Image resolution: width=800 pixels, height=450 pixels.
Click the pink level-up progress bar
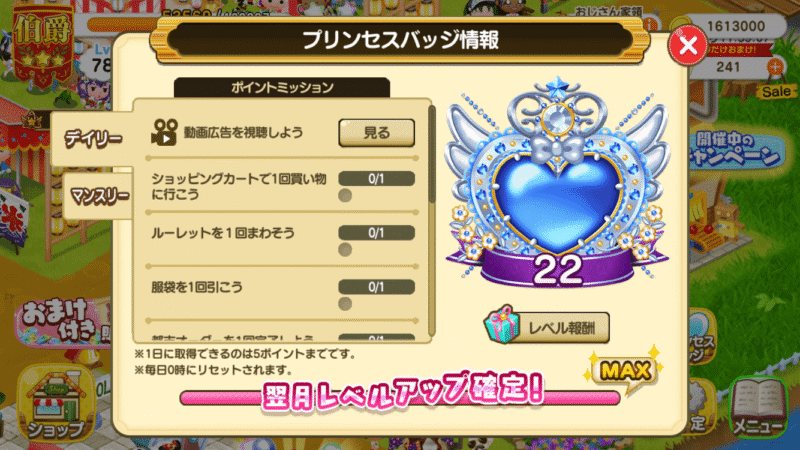point(400,398)
